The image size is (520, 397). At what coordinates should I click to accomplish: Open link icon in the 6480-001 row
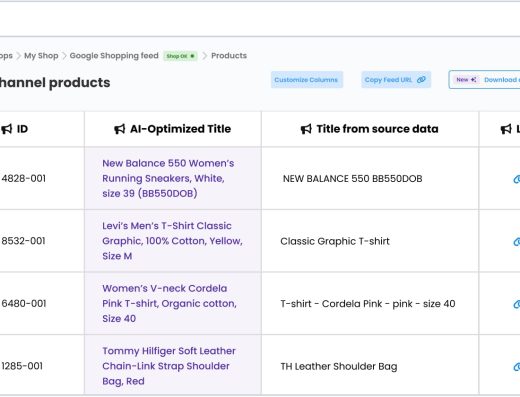pos(517,304)
